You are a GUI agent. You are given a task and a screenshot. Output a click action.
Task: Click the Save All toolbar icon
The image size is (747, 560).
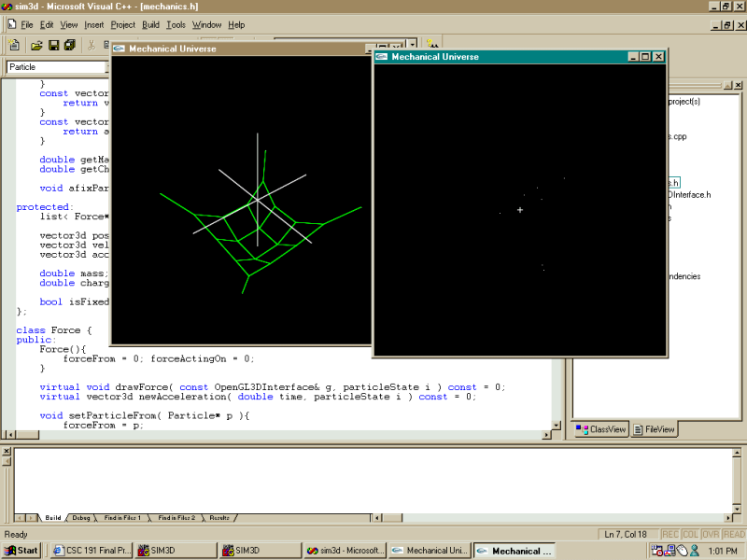coord(70,45)
